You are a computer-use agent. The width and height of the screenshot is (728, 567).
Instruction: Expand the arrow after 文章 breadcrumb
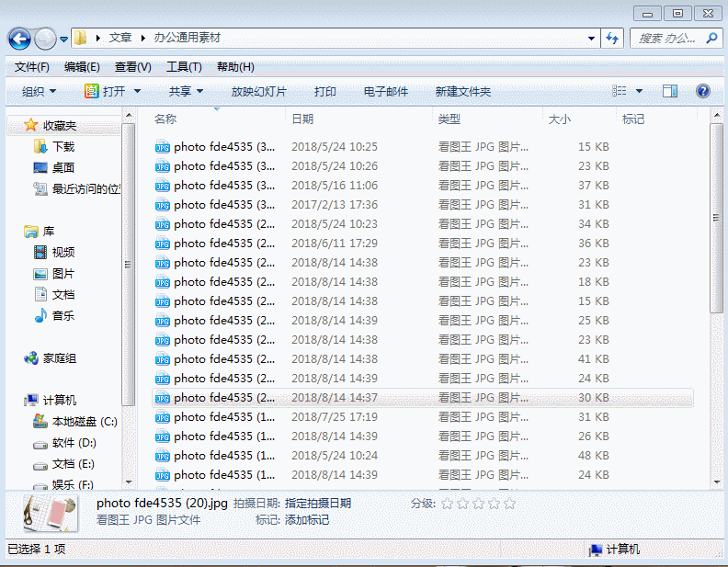pos(143,38)
